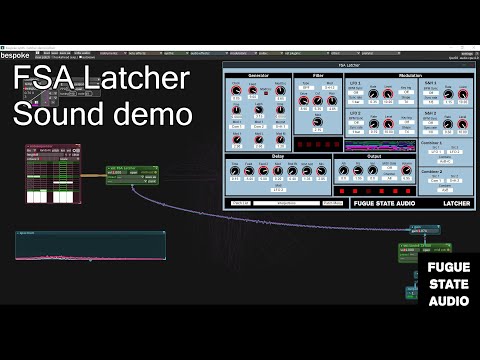Open the modulators dropdown menu
Image resolution: width=480 pixels, height=360 pixels.
click(243, 53)
